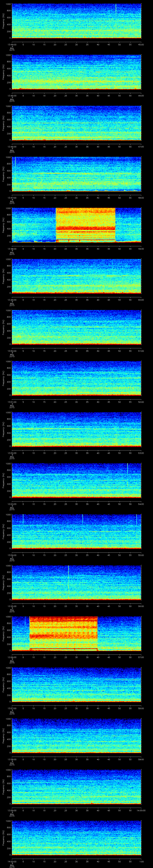Click the spectrogram panel starting at 14:00:00
This screenshot has height=868, width=153.
click(76, 838)
